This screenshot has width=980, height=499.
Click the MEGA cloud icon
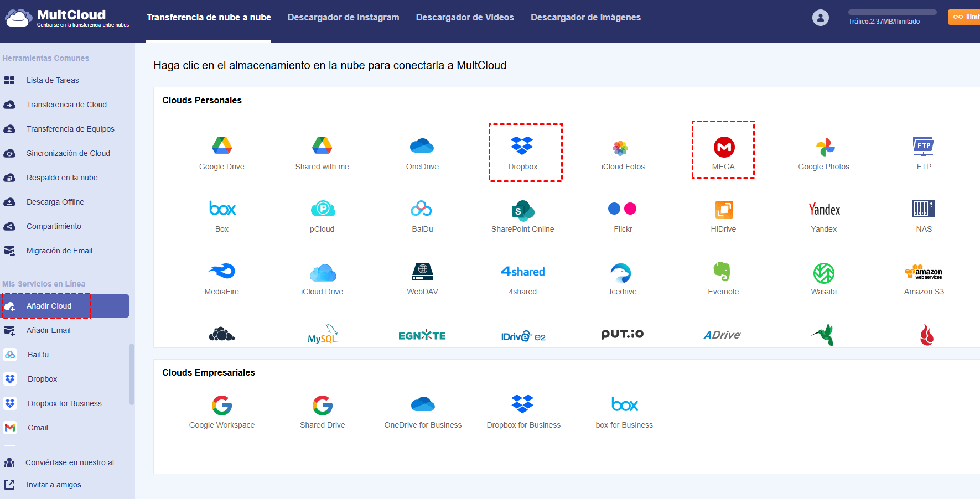pyautogui.click(x=723, y=147)
